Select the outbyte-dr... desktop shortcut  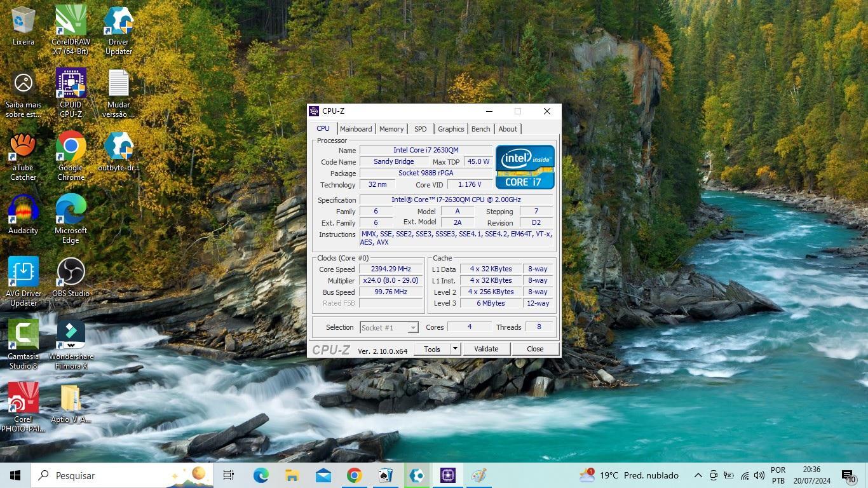point(119,152)
